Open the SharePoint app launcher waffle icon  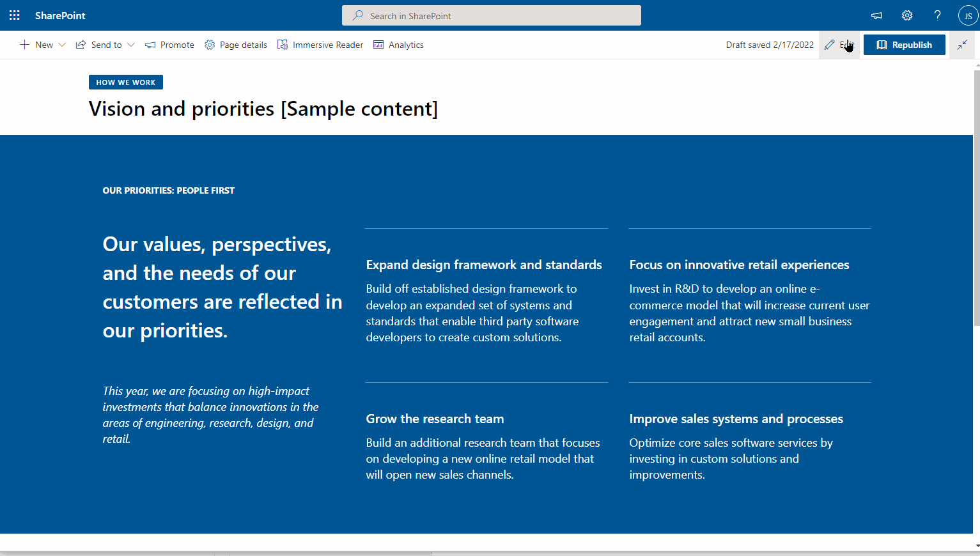(14, 15)
